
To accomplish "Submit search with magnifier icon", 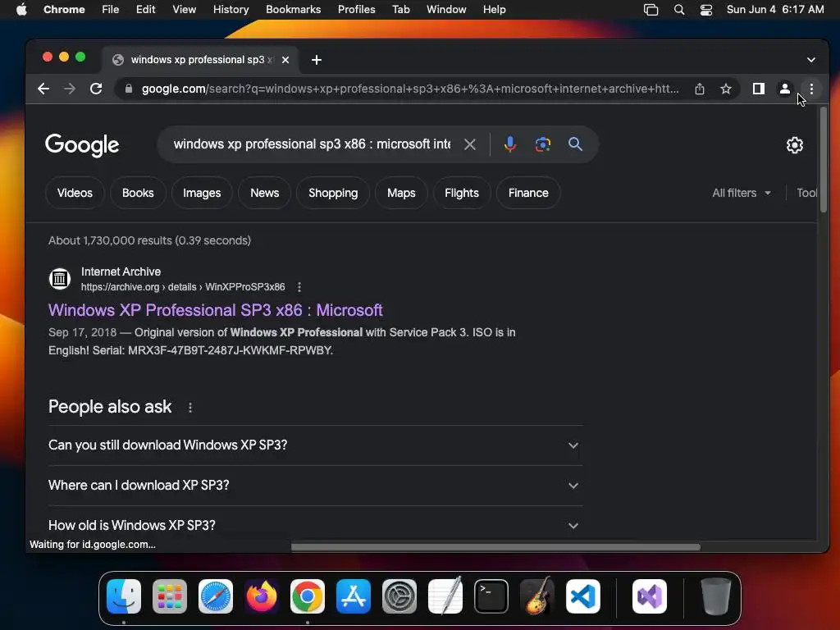I will coord(575,144).
